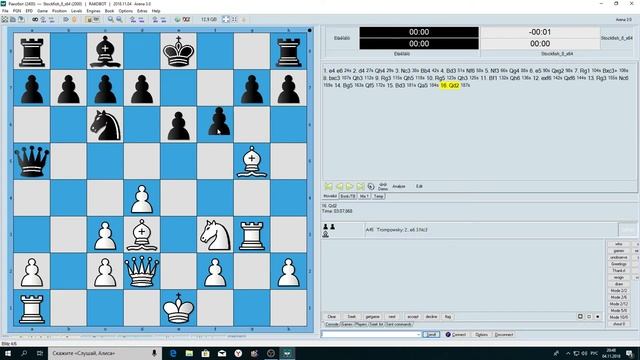The height and width of the screenshot is (360, 640).
Task: Open Windows Start menu
Action: 8,353
